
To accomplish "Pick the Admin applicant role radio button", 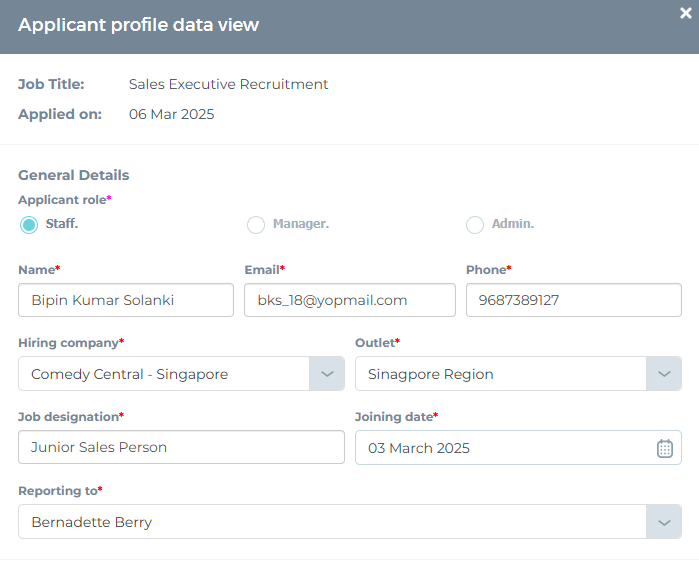I will pyautogui.click(x=475, y=225).
